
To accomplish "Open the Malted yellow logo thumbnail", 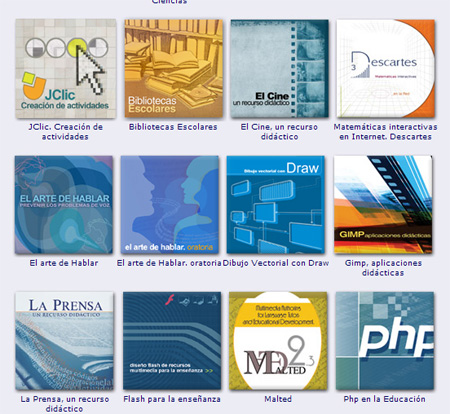I will pyautogui.click(x=278, y=341).
